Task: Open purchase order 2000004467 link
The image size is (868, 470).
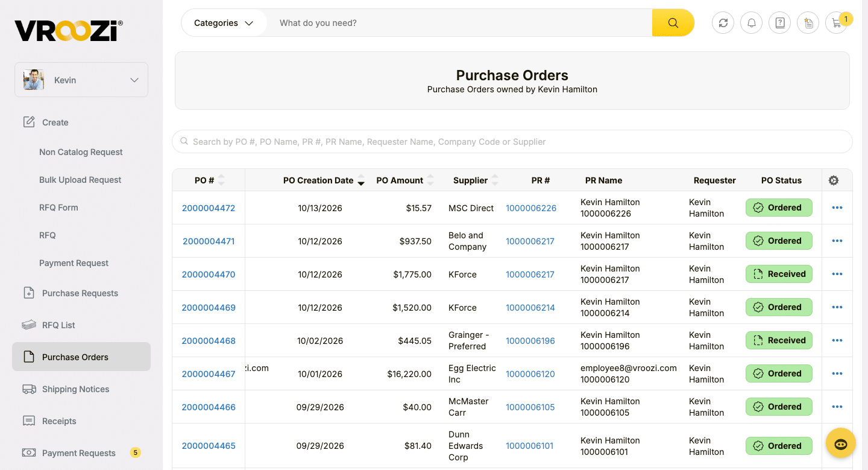Action: click(209, 374)
